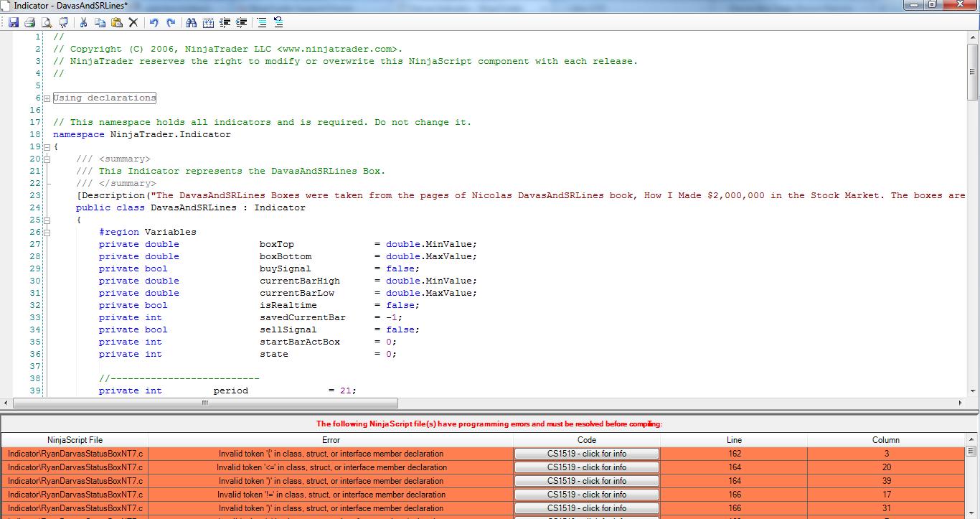Undo the last edit

[x=154, y=22]
